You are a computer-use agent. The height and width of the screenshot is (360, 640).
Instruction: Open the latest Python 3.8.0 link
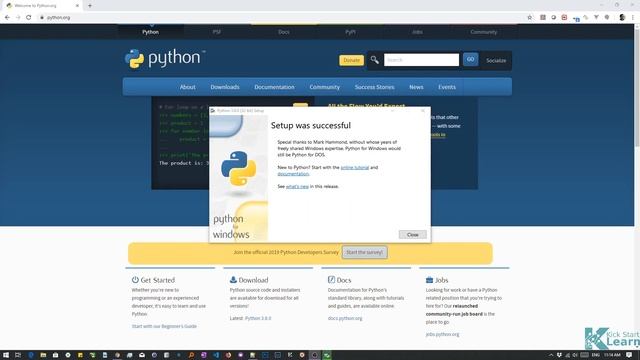point(258,318)
